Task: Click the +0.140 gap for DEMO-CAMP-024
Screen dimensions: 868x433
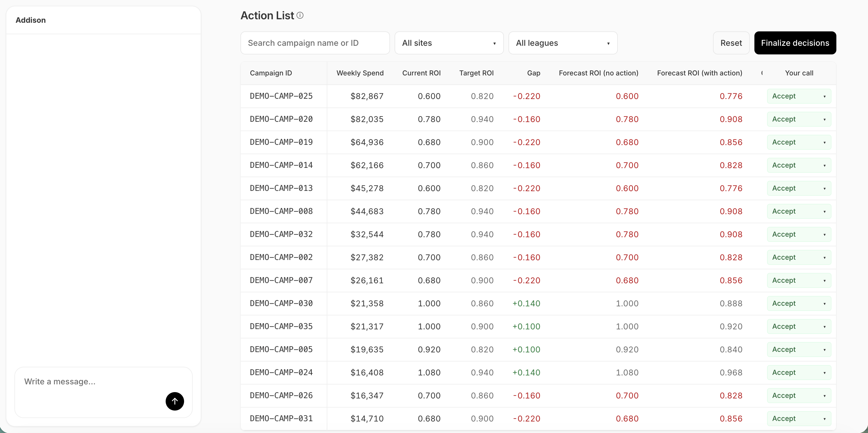Action: pyautogui.click(x=526, y=373)
